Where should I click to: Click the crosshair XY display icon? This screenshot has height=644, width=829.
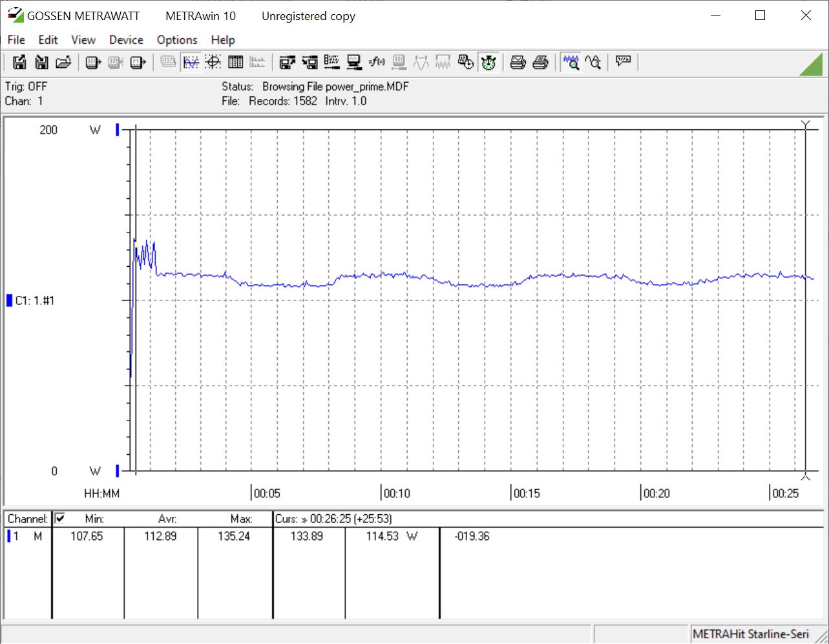point(213,62)
